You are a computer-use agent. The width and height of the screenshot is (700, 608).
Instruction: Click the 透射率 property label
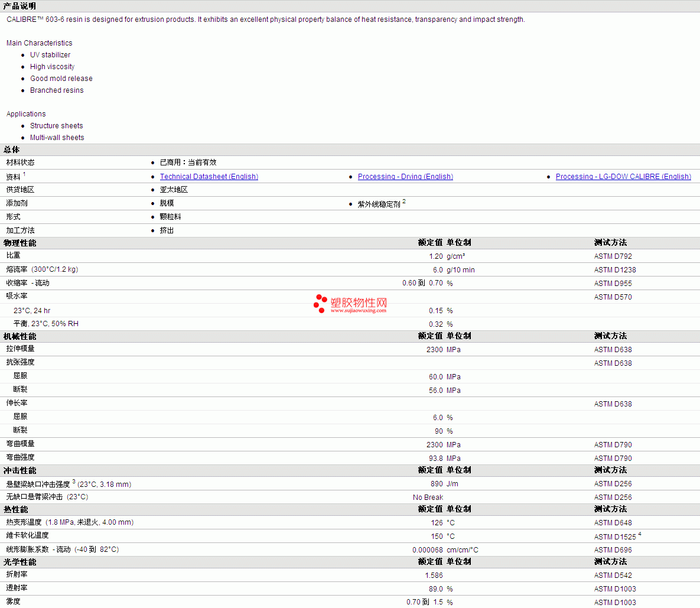(17, 588)
